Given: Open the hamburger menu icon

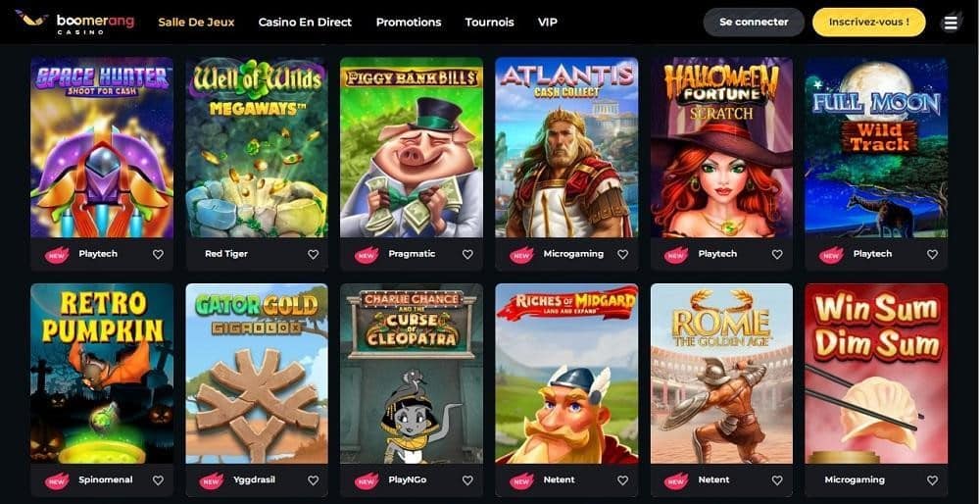Looking at the screenshot, I should (x=951, y=23).
